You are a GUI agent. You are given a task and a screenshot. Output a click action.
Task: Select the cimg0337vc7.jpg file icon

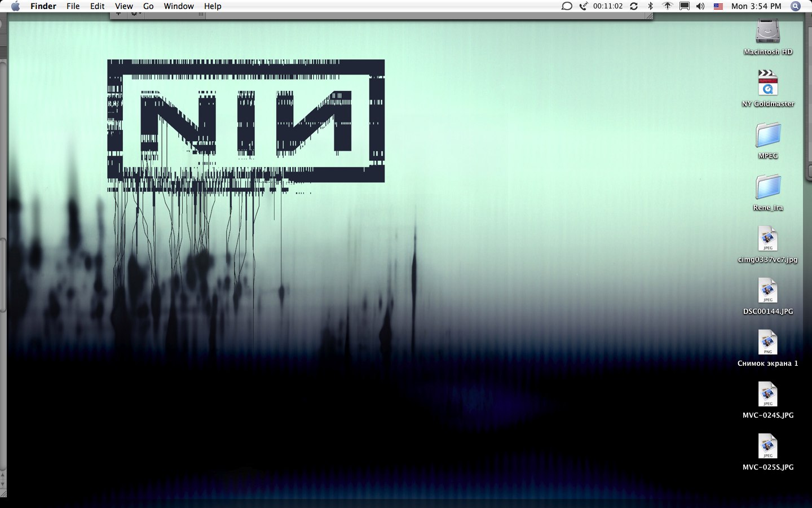coord(768,239)
